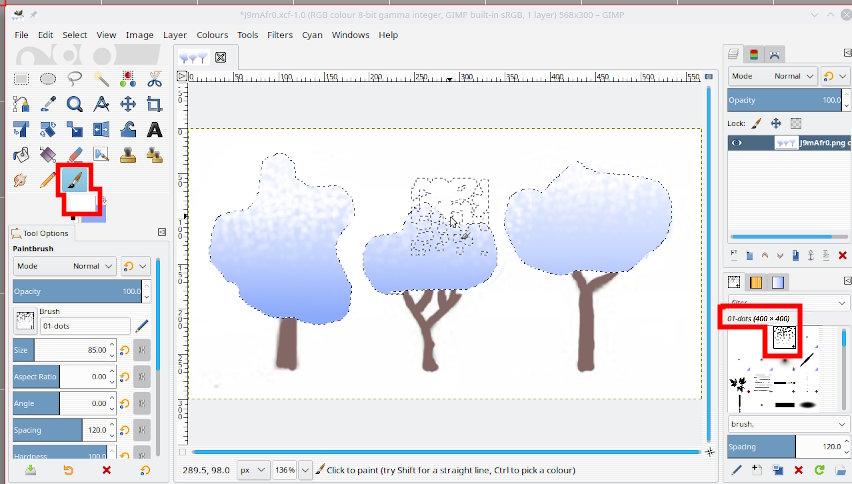
Task: Delete the layer with red X button
Action: pos(842,256)
